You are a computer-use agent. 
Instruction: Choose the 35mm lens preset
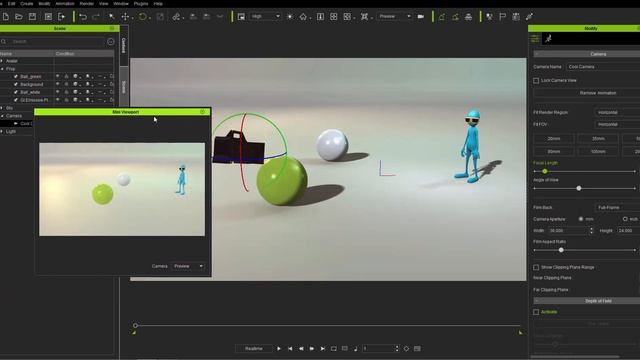(598, 139)
